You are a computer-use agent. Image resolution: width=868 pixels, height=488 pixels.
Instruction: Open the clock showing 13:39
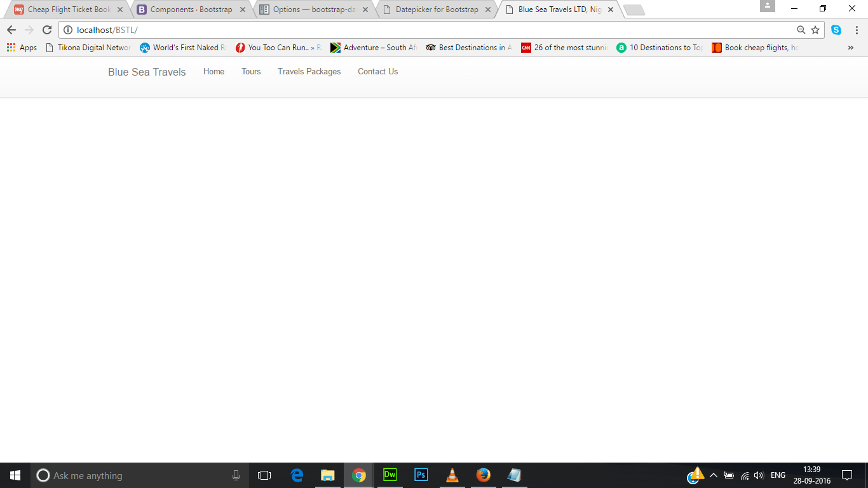point(811,475)
